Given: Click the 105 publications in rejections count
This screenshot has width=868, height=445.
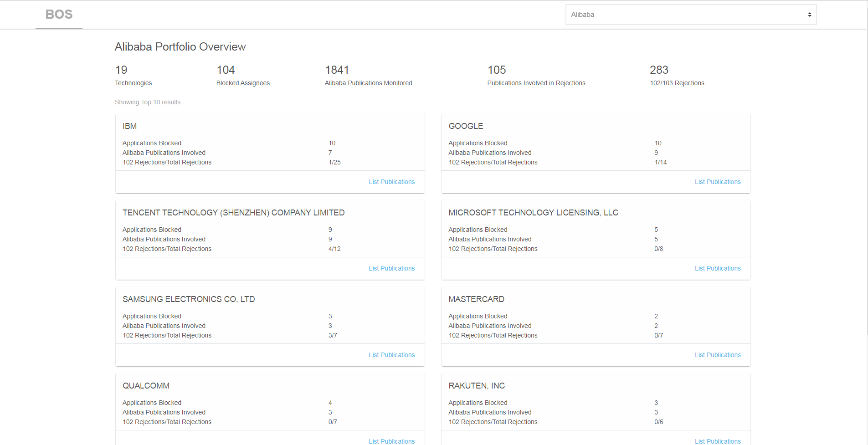Looking at the screenshot, I should pos(497,70).
